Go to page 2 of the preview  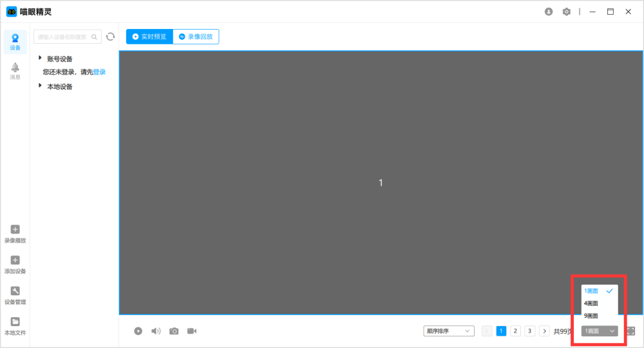[x=516, y=331]
